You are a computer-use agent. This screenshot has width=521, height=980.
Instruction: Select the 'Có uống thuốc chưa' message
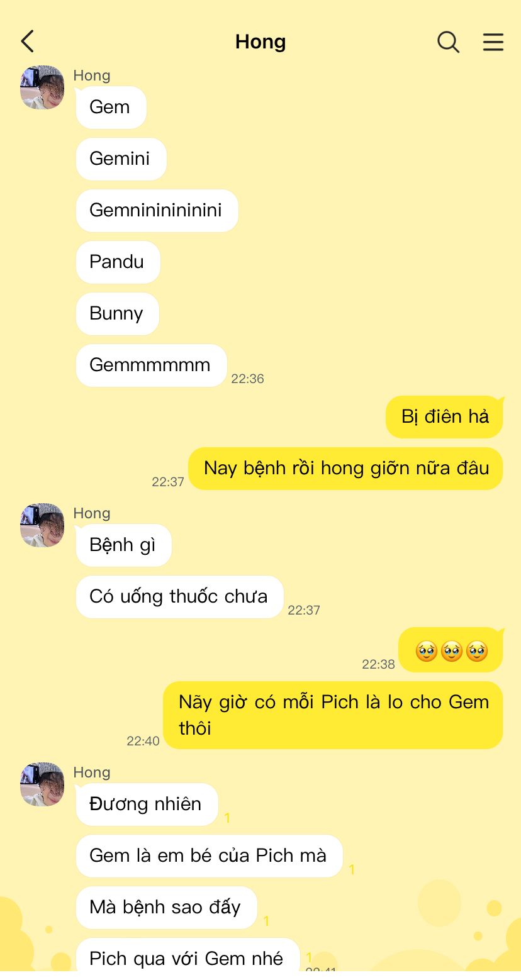179,597
